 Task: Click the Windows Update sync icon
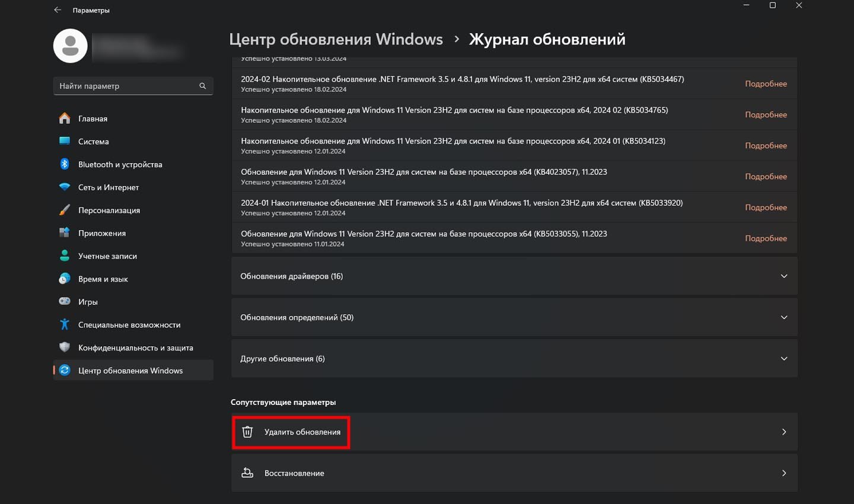(65, 371)
